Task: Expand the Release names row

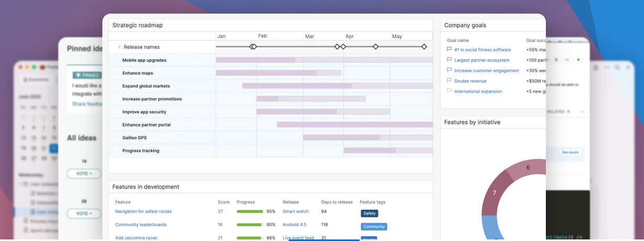Action: [x=119, y=47]
